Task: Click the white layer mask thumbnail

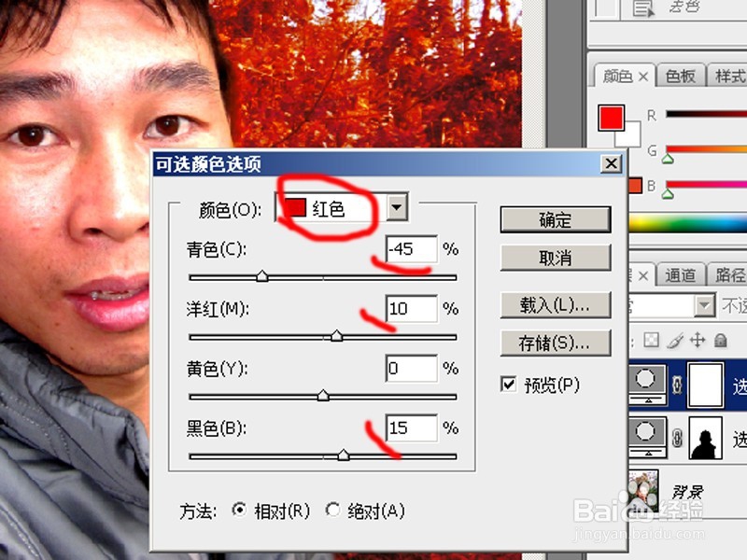Action: (704, 384)
